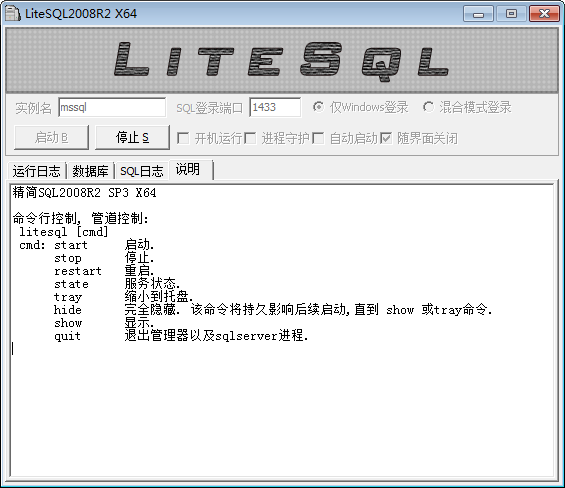Click the hide command in the help text
Image resolution: width=565 pixels, height=488 pixels.
coord(68,310)
